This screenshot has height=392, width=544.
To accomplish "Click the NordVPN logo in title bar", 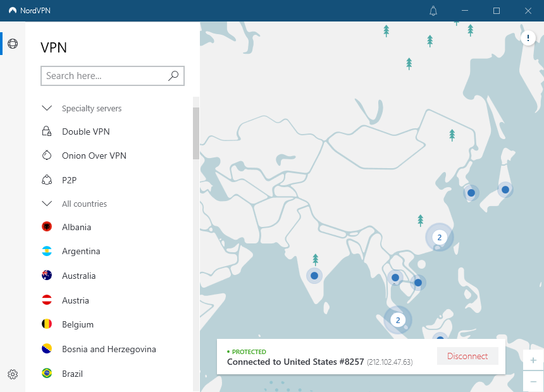I will point(13,10).
